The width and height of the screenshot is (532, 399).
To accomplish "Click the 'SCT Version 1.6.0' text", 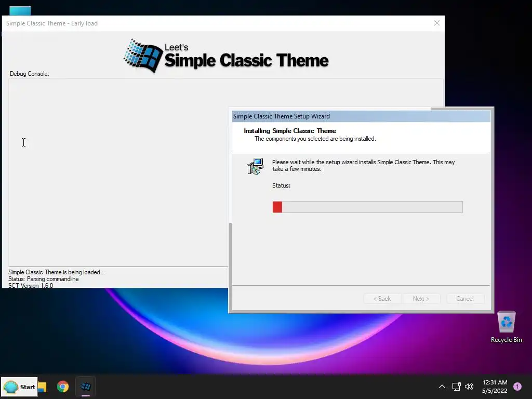I will click(x=31, y=285).
